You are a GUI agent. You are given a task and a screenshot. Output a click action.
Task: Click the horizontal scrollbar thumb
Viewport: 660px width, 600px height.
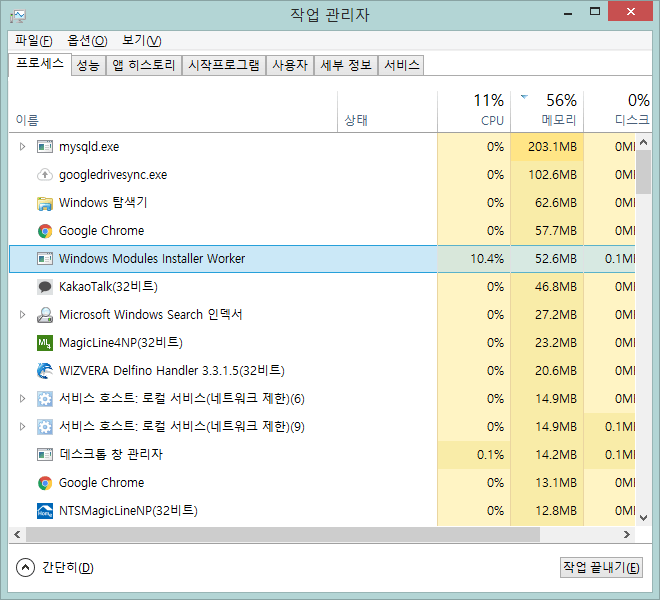283,534
